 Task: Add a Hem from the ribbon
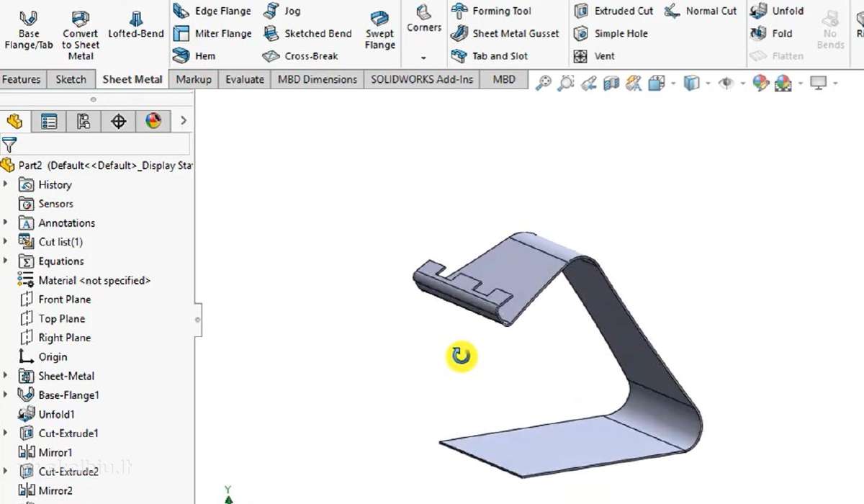pos(194,55)
